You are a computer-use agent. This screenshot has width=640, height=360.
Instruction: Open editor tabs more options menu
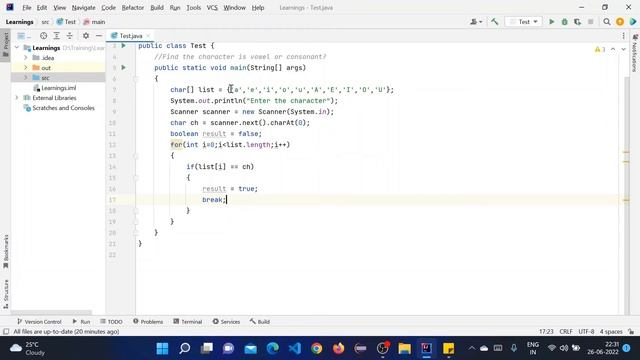tap(623, 36)
